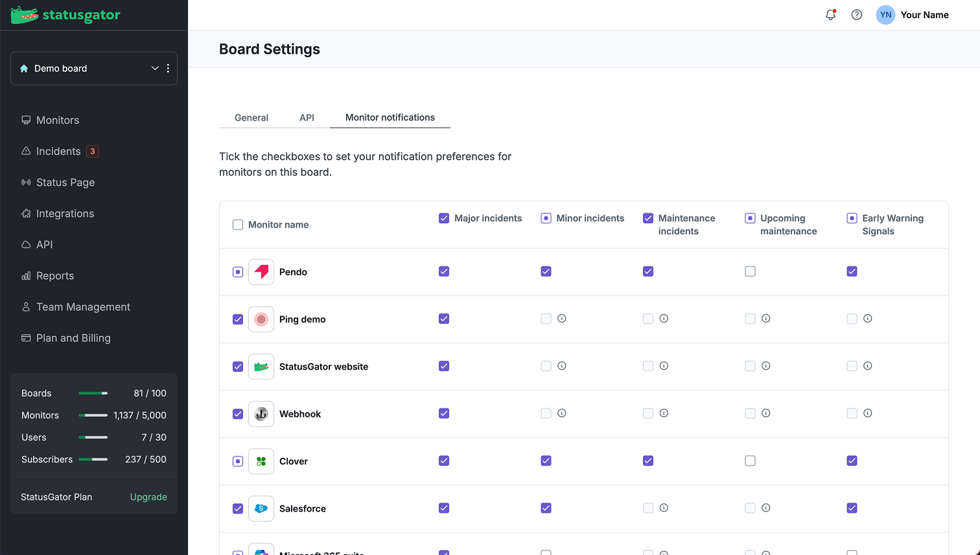Click Webhook early warning info icon
The width and height of the screenshot is (980, 555).
tap(868, 413)
